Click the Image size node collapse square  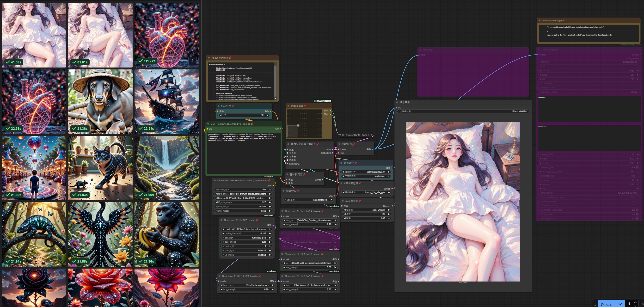click(x=288, y=106)
